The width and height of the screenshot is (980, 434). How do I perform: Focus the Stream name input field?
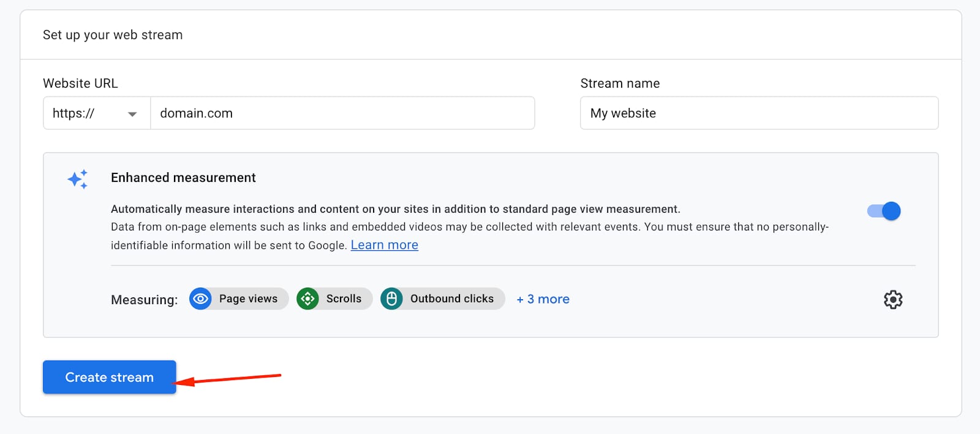coord(758,113)
